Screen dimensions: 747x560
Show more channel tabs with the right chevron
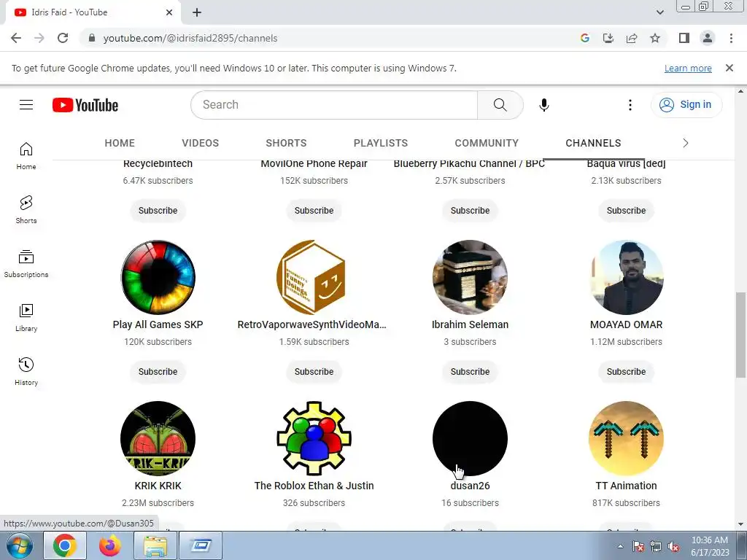(685, 143)
